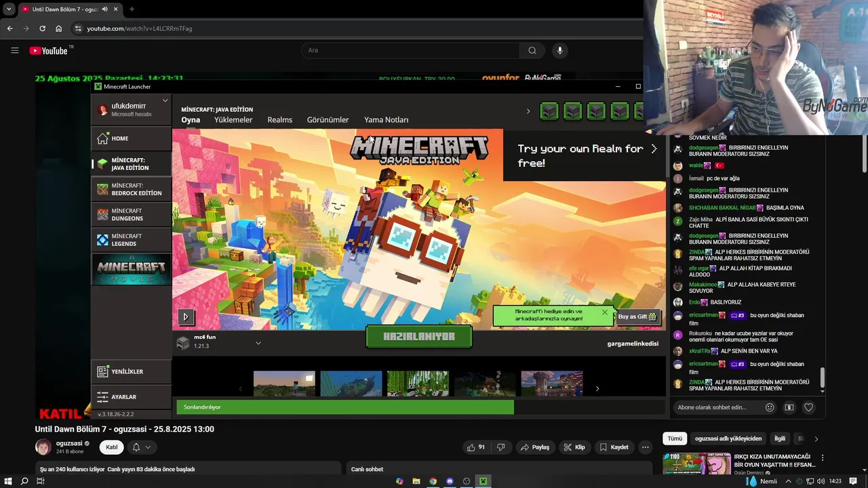Expand the browser tab search dropdown
The width and height of the screenshot is (868, 488).
[x=9, y=9]
